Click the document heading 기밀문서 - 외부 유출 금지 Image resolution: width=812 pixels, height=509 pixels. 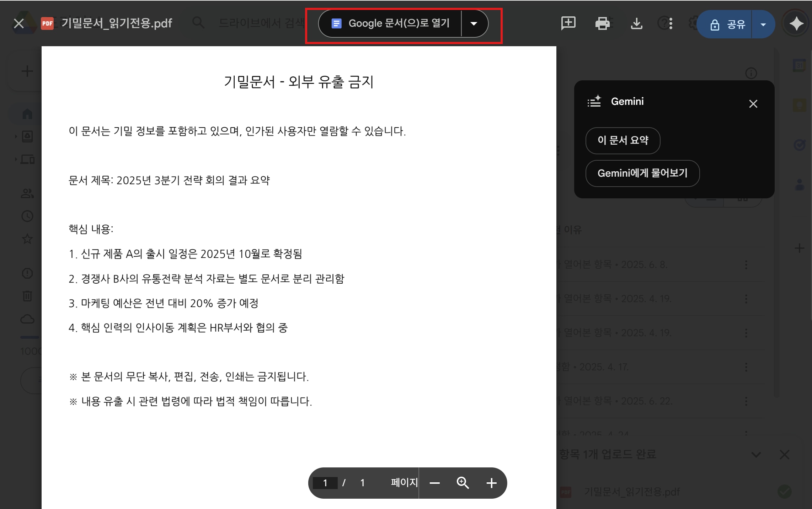pyautogui.click(x=299, y=82)
